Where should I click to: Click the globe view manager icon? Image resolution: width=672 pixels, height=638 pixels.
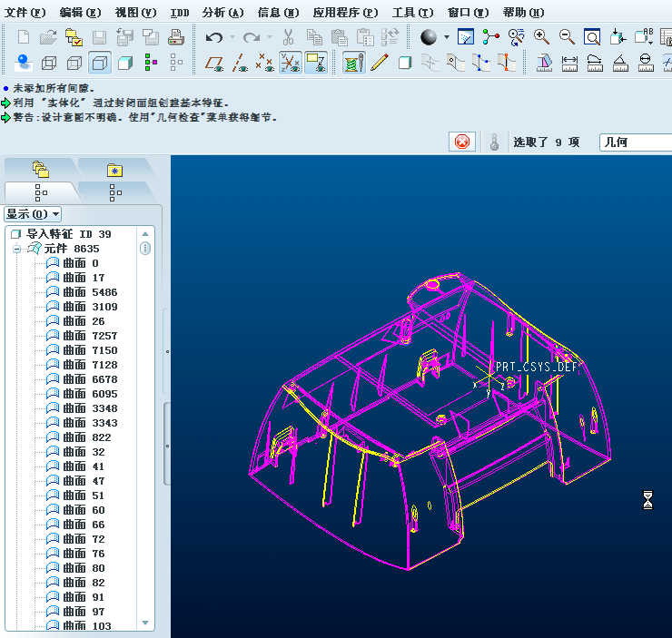[x=23, y=63]
